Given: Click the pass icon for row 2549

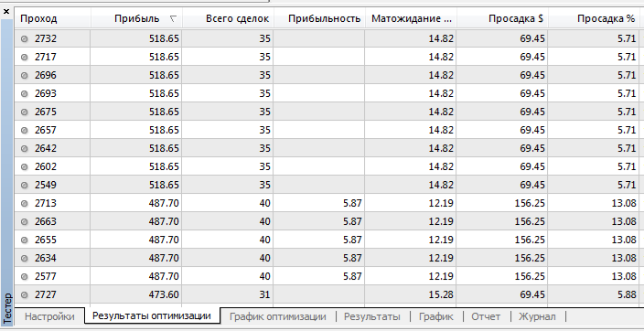Looking at the screenshot, I should click(24, 185).
